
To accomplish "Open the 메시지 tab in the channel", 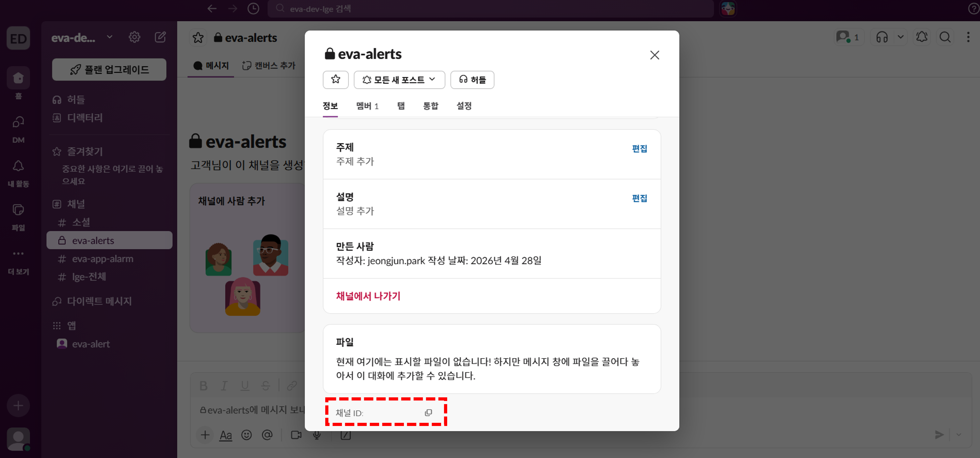I will point(211,65).
